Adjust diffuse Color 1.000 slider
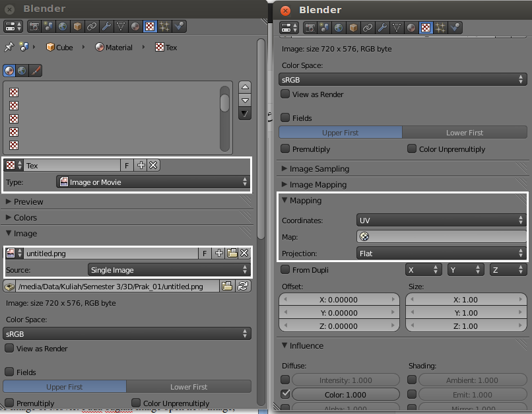This screenshot has height=414, width=532. click(x=345, y=395)
